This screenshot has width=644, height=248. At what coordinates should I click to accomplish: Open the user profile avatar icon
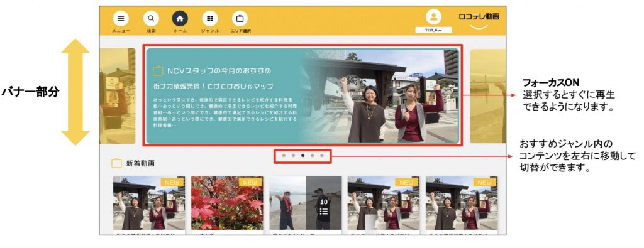433,17
